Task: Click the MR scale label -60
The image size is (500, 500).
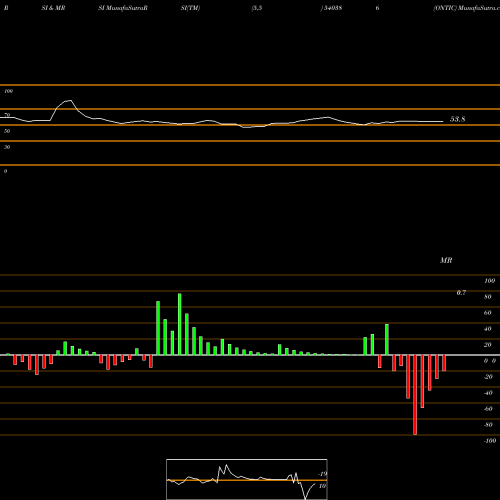Action: coord(488,409)
